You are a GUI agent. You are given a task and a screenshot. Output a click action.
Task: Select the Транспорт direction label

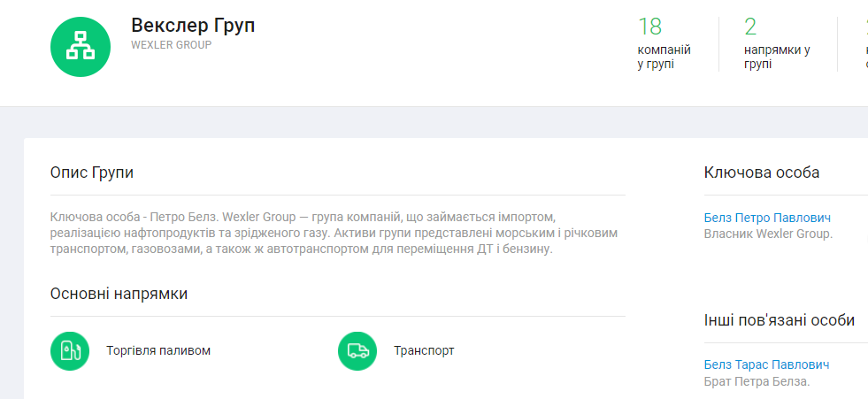click(x=424, y=350)
